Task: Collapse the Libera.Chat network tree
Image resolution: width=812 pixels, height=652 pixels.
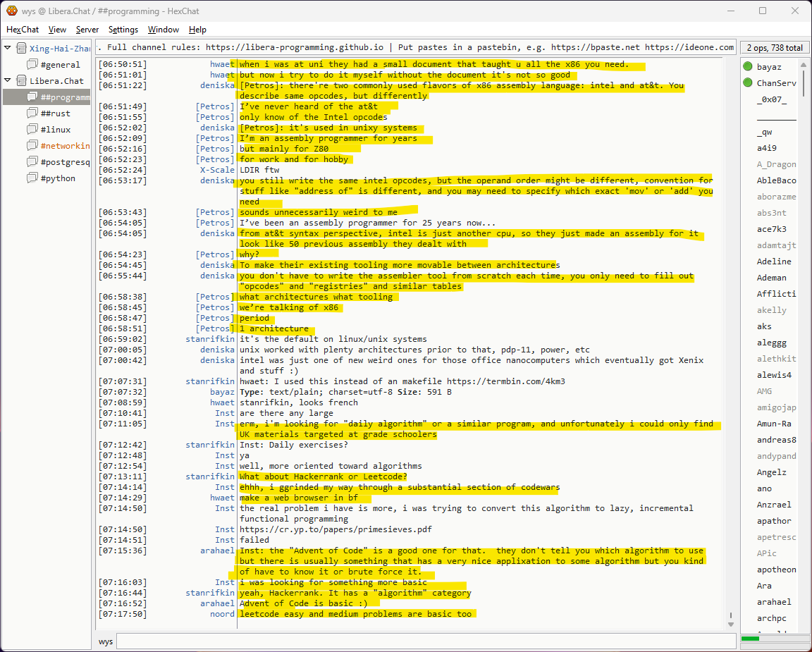Action: [x=8, y=81]
